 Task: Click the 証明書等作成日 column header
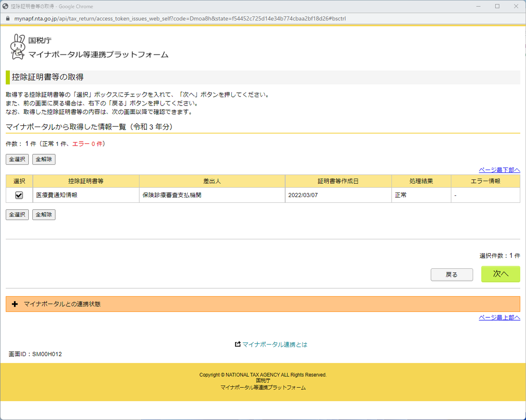[x=338, y=181]
